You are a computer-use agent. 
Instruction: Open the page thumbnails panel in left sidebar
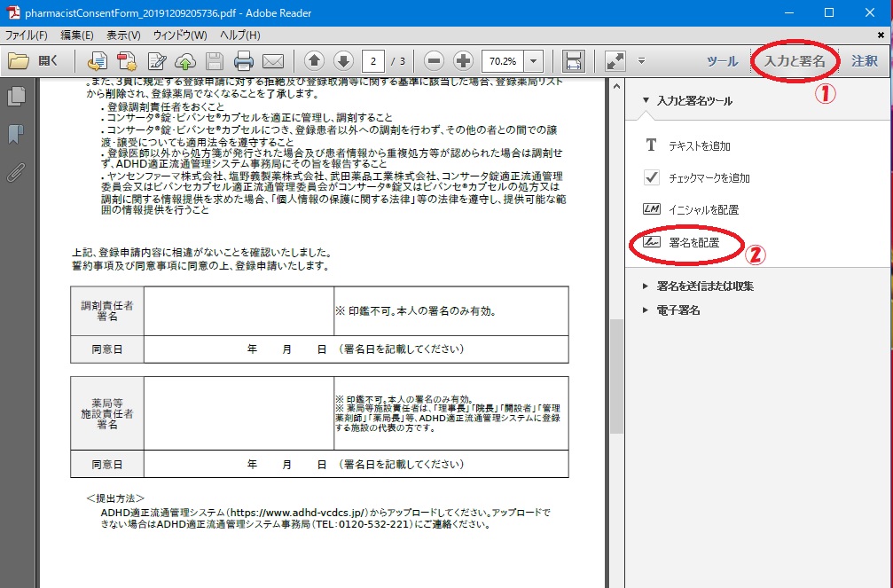pos(15,98)
